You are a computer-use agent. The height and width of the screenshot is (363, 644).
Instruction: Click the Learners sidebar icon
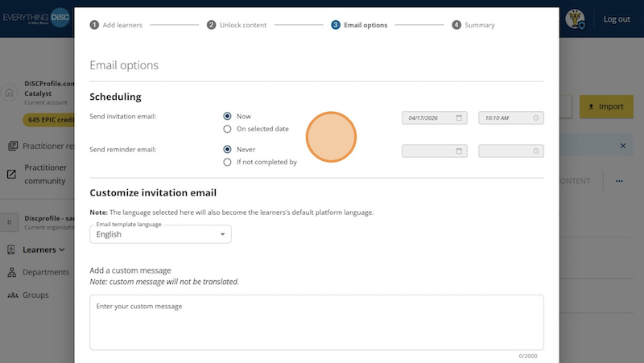[x=11, y=250]
